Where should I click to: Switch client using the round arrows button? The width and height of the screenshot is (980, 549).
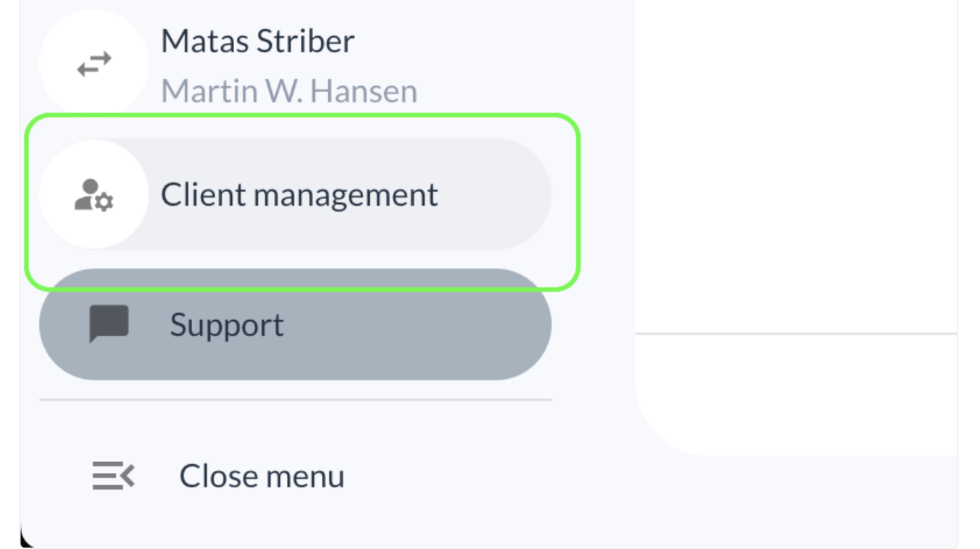(x=94, y=65)
